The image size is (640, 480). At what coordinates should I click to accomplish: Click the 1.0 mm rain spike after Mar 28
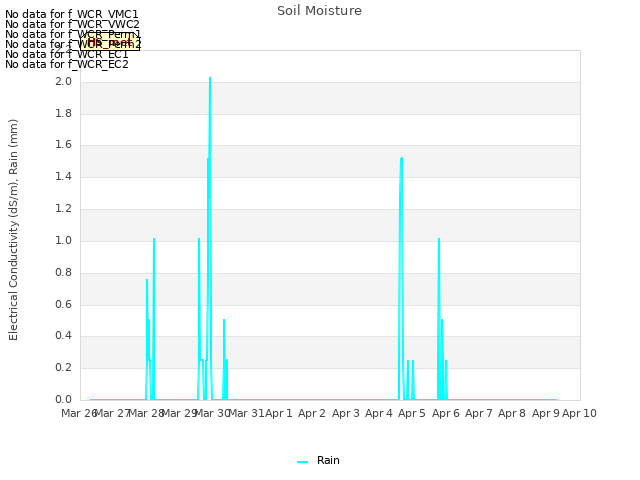[154, 239]
